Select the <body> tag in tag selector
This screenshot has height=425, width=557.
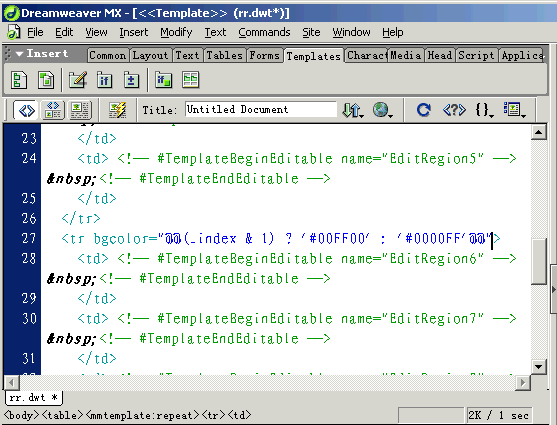[x=22, y=415]
